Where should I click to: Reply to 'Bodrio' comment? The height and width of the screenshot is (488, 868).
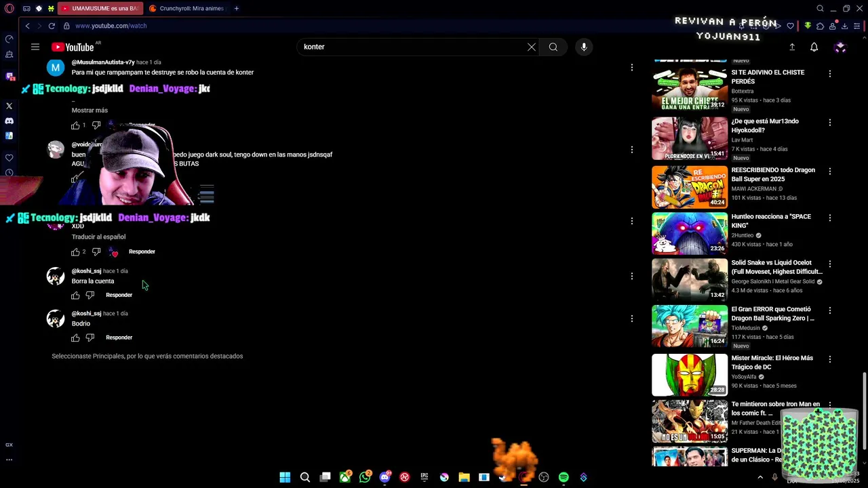tap(119, 338)
